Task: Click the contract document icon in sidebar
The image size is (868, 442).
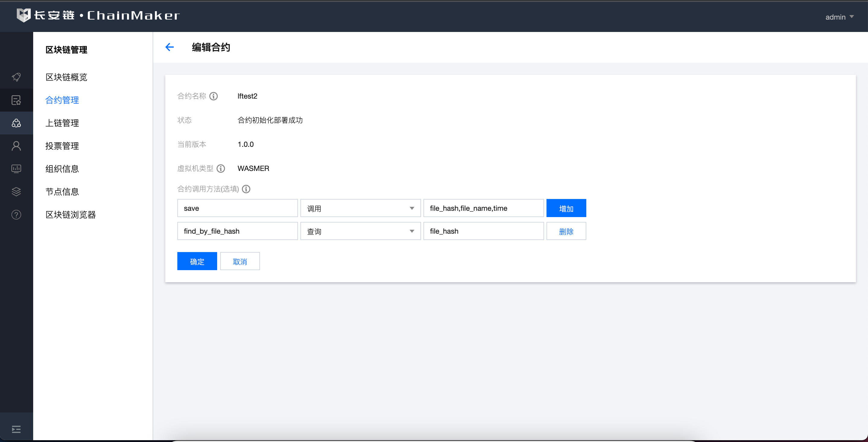Action: [x=16, y=100]
